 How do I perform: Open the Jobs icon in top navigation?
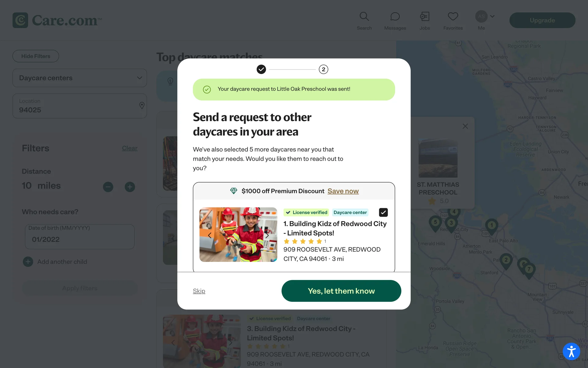[424, 17]
